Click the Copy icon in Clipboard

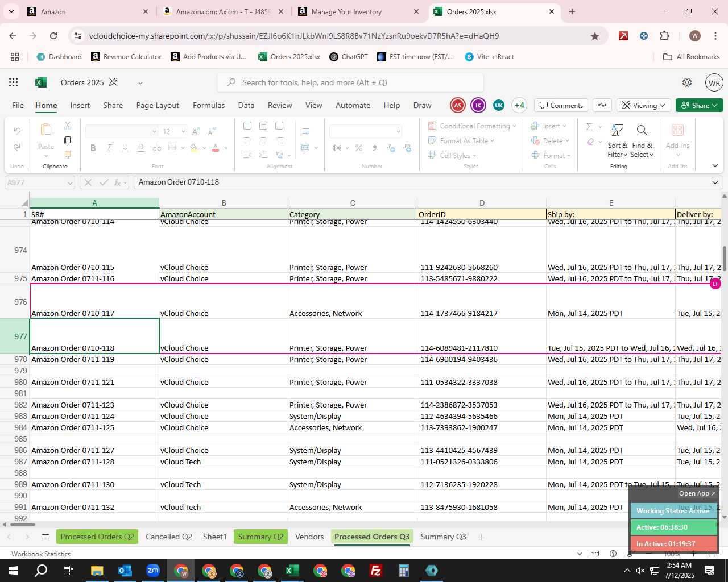[x=68, y=140]
